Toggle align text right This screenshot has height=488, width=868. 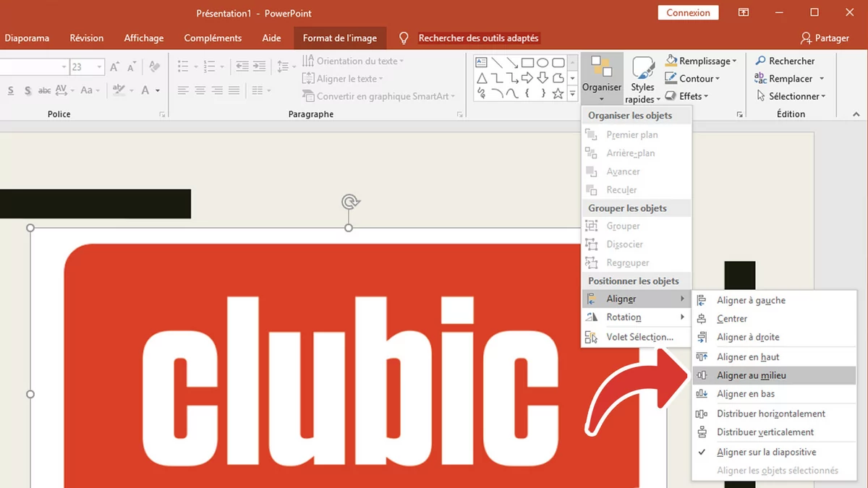click(x=217, y=90)
